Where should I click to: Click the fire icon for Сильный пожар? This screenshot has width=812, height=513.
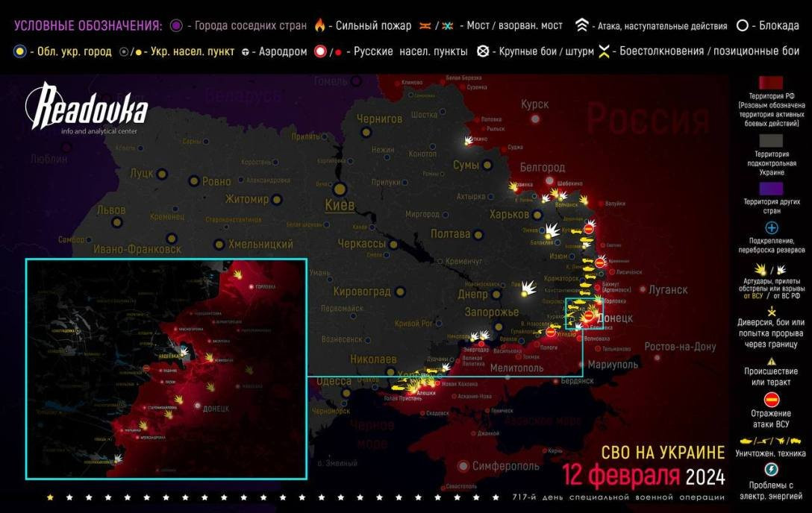click(321, 25)
